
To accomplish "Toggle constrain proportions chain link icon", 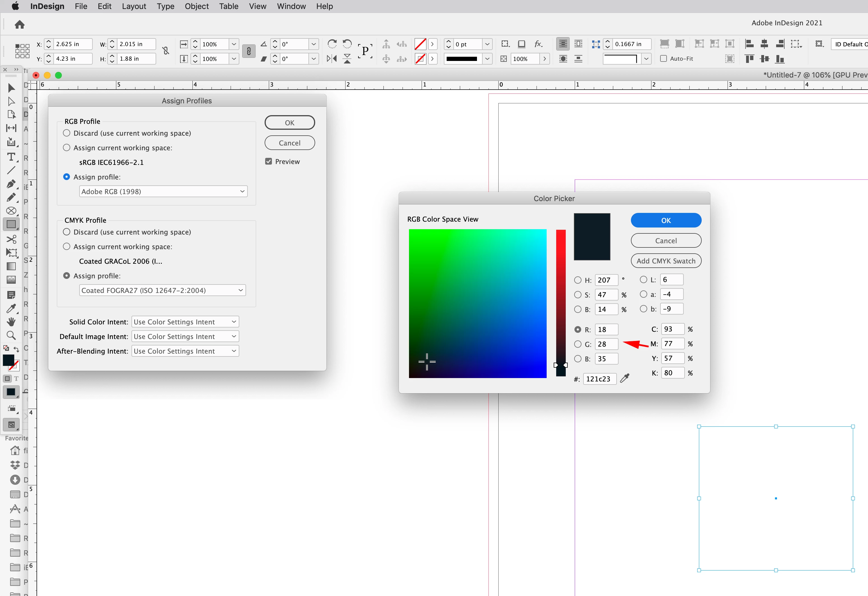I will tap(249, 51).
